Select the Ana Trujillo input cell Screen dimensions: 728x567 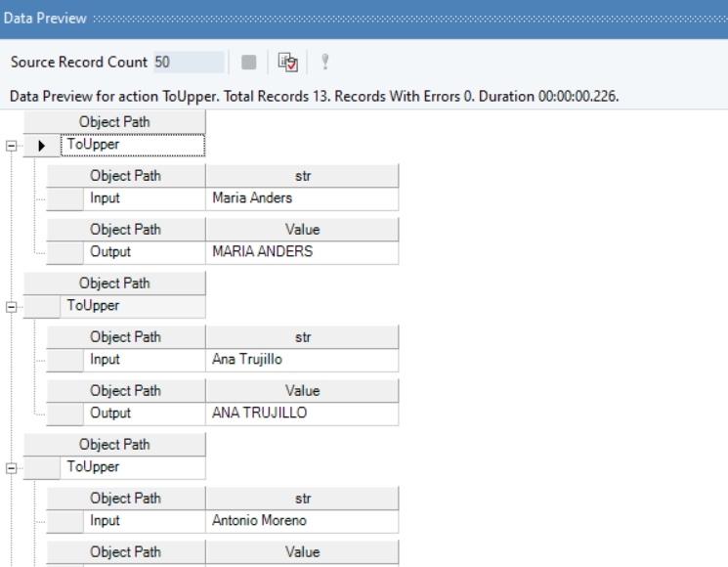(302, 360)
